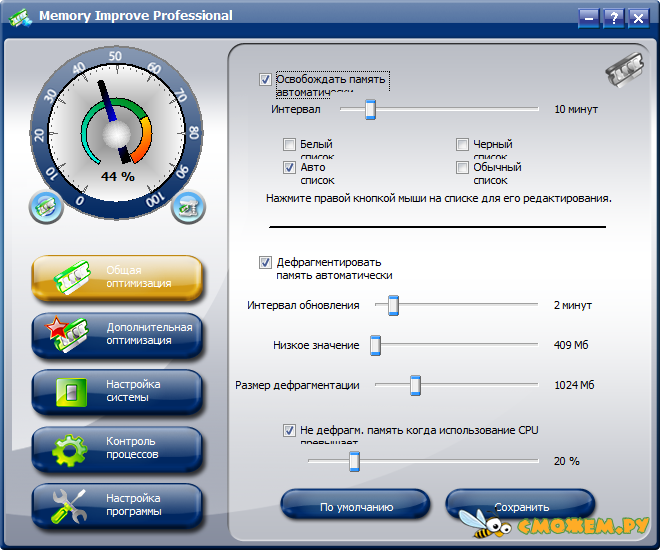Click the 20 % CPU threshold value
Screen dimensions: 660x550
(567, 461)
